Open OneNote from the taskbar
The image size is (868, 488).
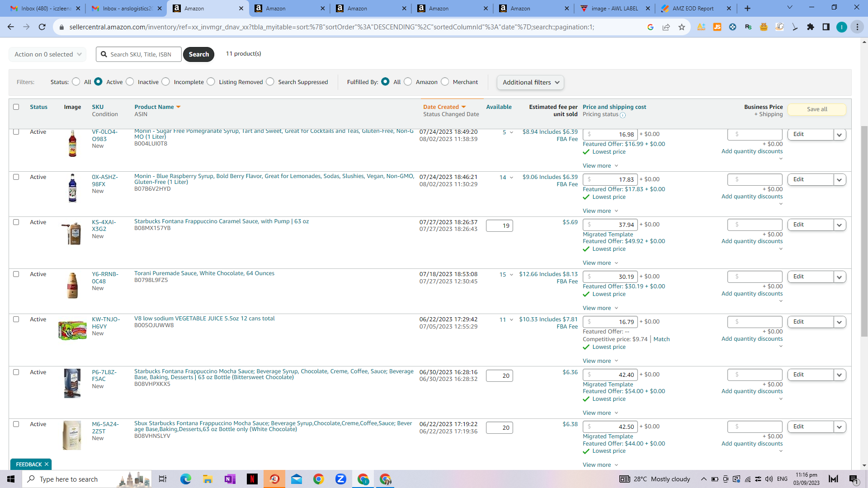(x=230, y=479)
